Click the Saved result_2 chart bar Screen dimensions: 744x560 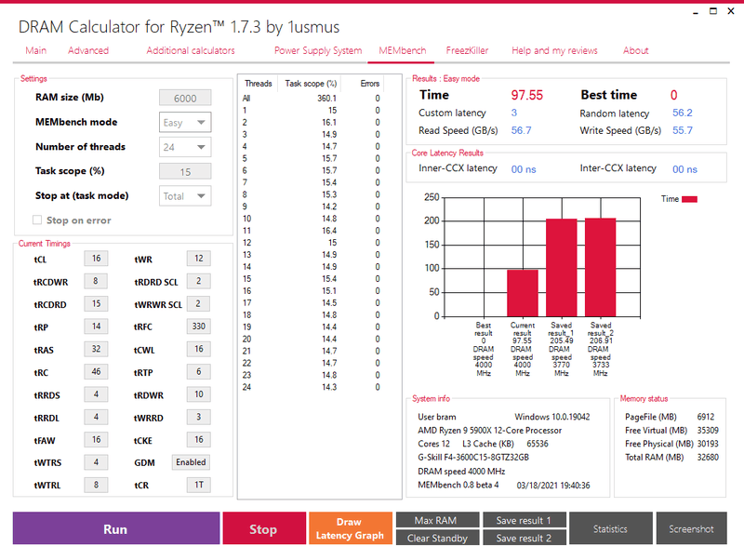coord(600,267)
